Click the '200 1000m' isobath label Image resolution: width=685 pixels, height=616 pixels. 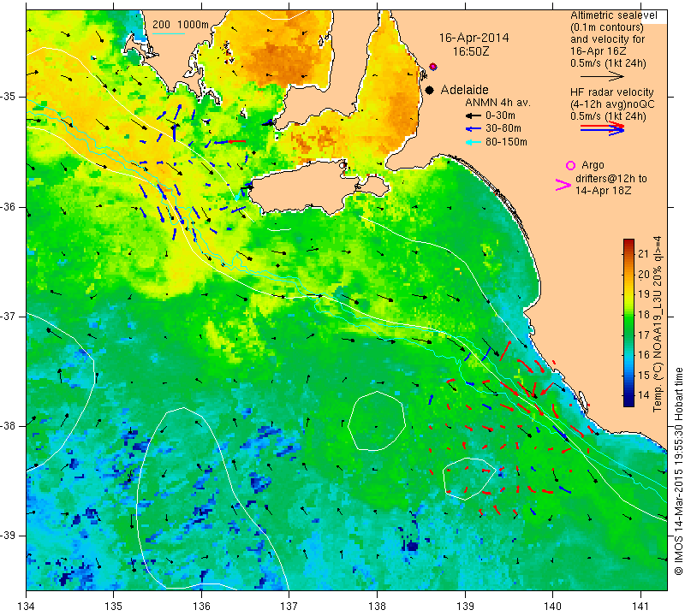point(181,25)
